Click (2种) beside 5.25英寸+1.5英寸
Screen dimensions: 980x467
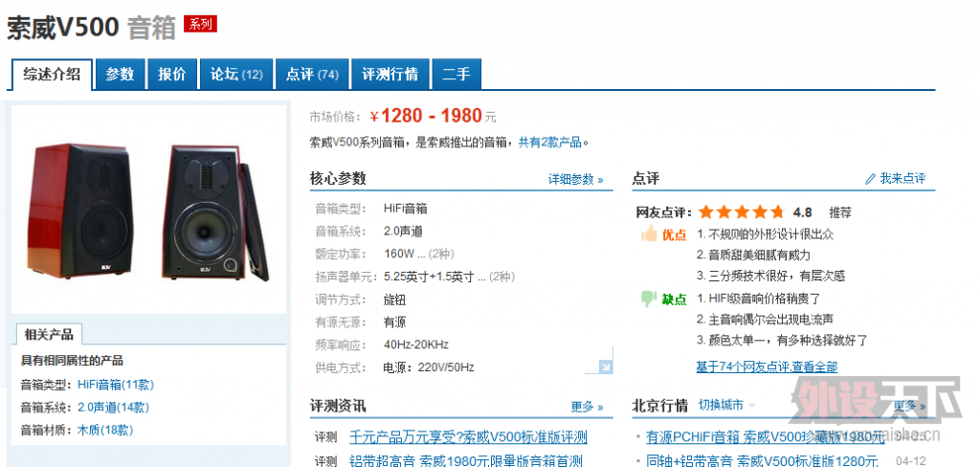(501, 277)
